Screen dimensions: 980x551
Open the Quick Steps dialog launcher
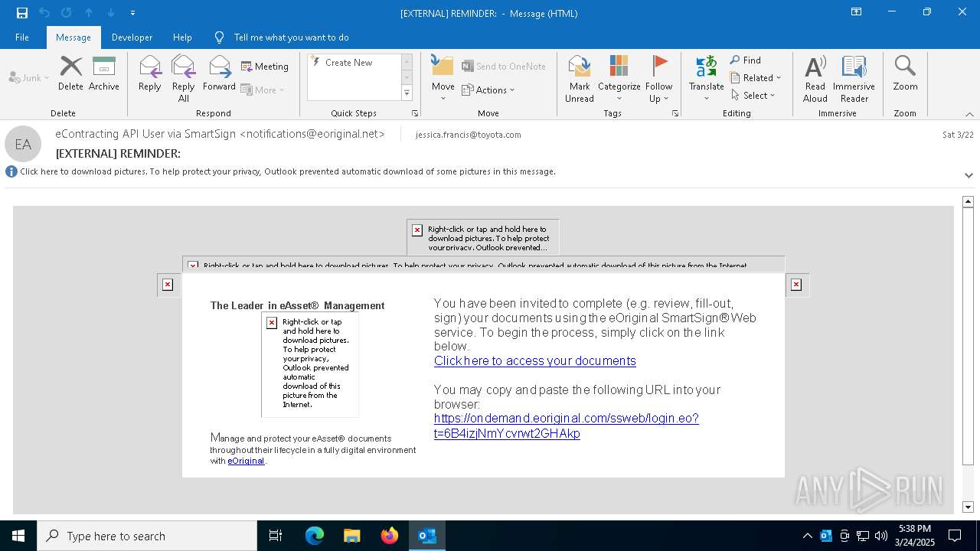point(415,113)
